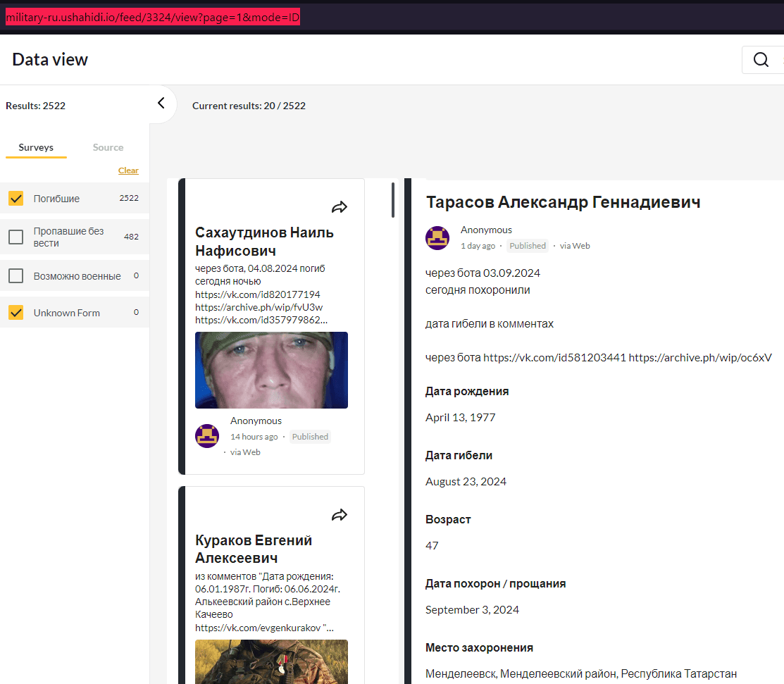Collapse the filters sidebar with the chevron

coord(161,104)
